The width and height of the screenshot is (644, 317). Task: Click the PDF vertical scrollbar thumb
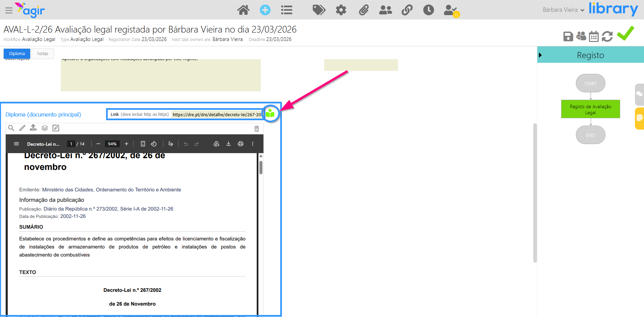coord(261,167)
